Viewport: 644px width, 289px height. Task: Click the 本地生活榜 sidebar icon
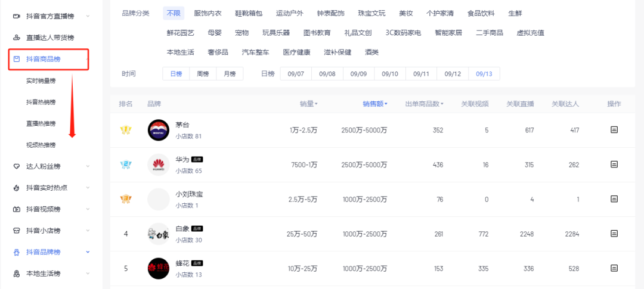(x=17, y=273)
